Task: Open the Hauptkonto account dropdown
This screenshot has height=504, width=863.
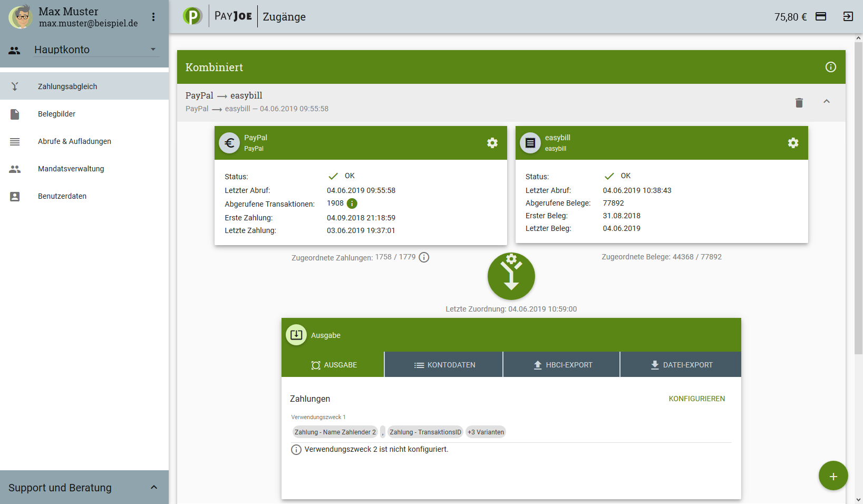Action: [x=95, y=50]
